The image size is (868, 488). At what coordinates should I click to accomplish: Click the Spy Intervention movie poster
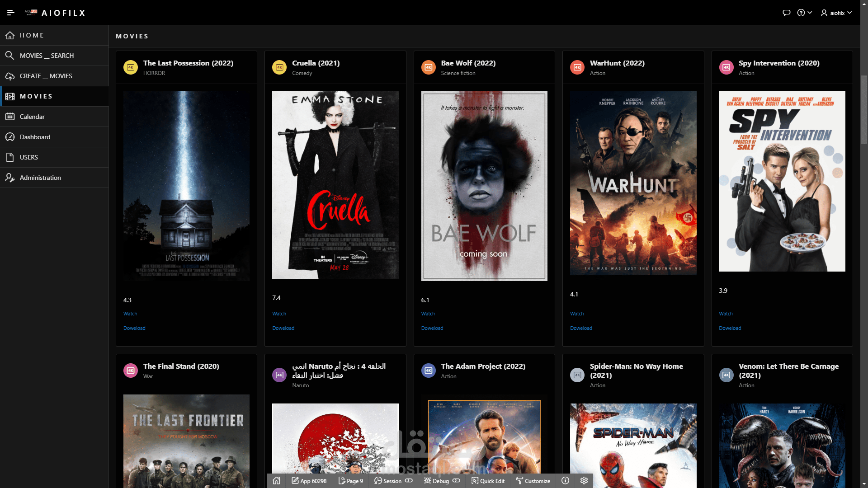(782, 181)
